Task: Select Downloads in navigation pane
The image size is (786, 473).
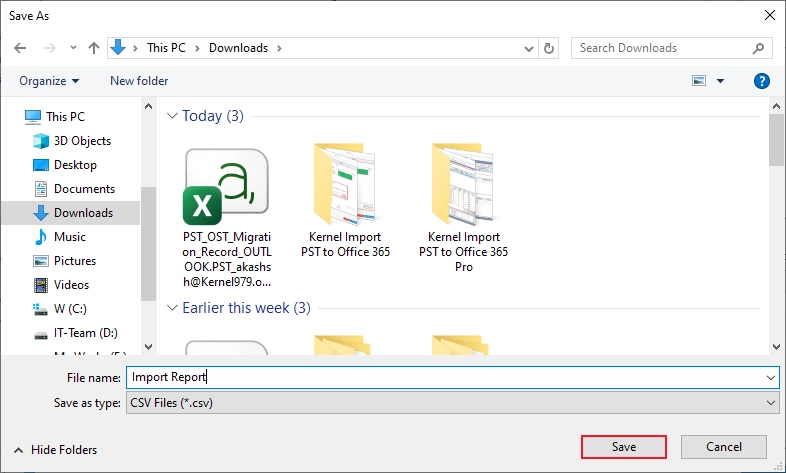Action: point(73,213)
